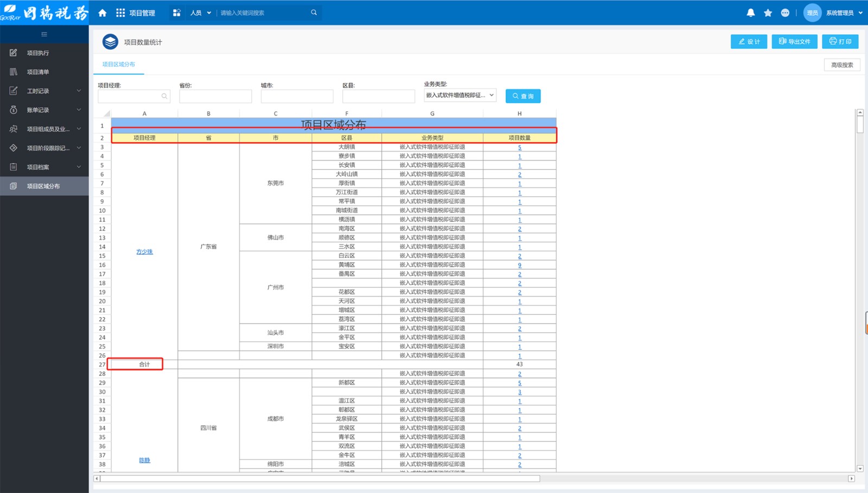Viewport: 868px width, 493px height.
Task: Open the notifications bell
Action: click(751, 12)
